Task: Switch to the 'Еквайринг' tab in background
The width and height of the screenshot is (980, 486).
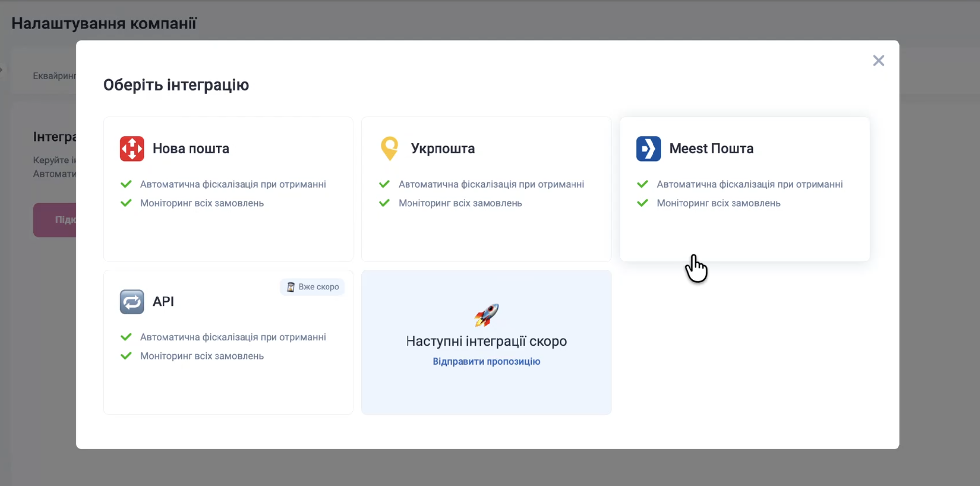Action: [x=54, y=76]
